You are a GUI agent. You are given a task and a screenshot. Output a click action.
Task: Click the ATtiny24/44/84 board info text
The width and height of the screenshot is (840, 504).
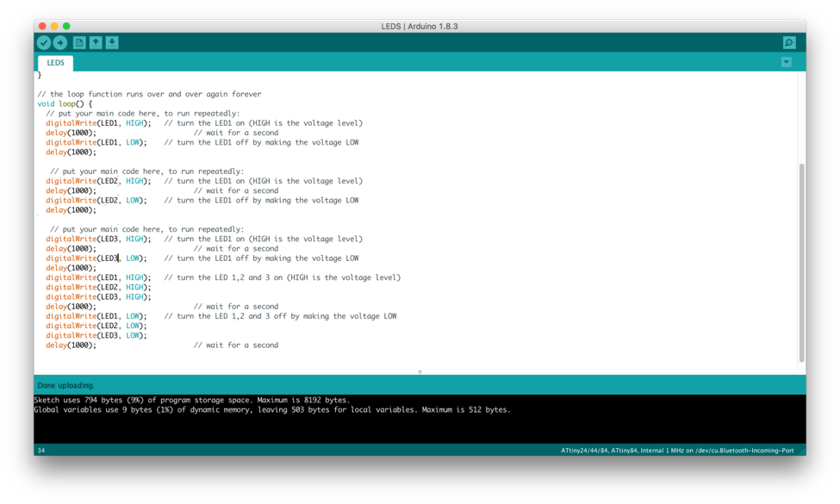pyautogui.click(x=677, y=451)
